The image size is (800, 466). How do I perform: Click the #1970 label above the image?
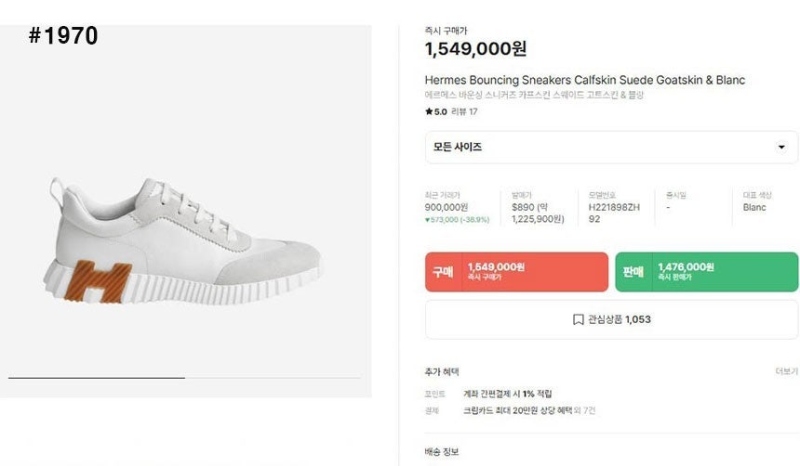(63, 37)
